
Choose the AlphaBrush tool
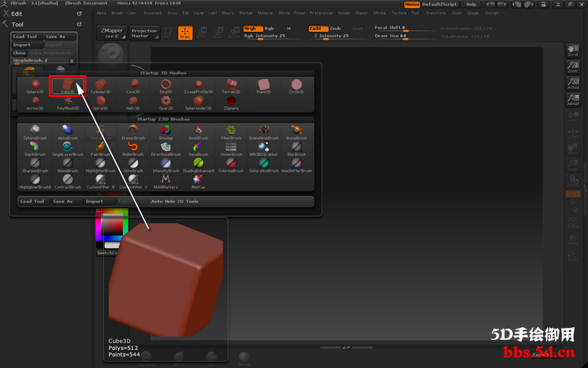click(68, 133)
